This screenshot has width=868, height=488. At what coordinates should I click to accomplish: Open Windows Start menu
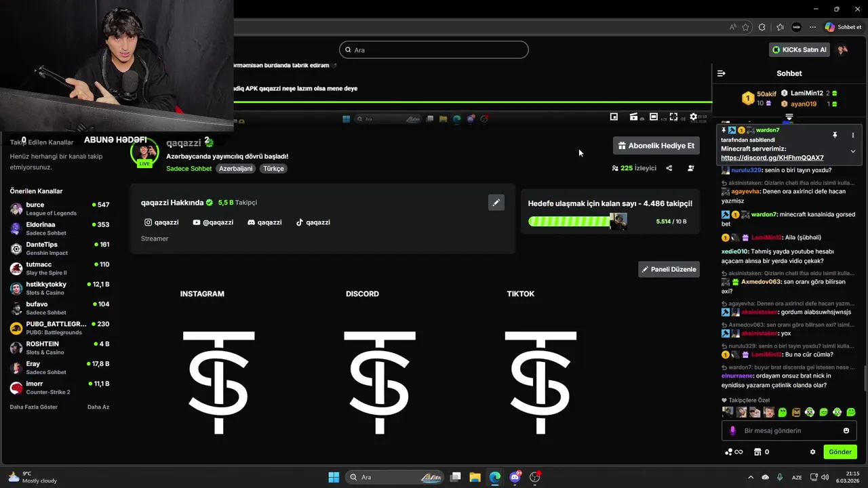(334, 477)
